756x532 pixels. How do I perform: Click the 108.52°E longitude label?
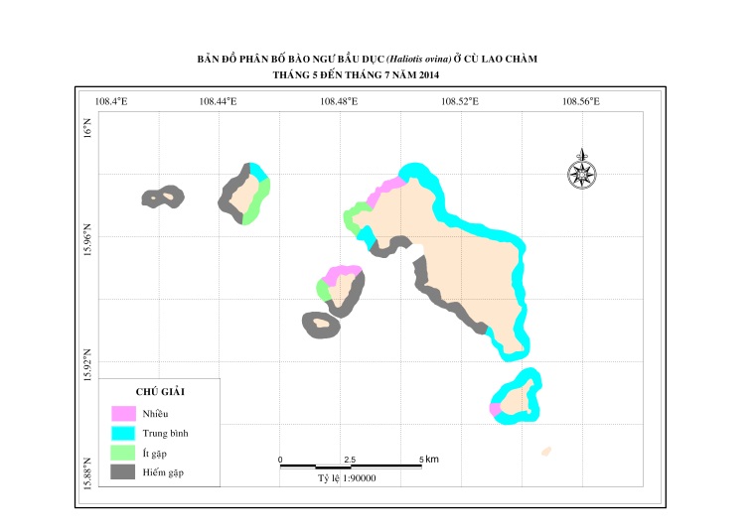(x=460, y=101)
